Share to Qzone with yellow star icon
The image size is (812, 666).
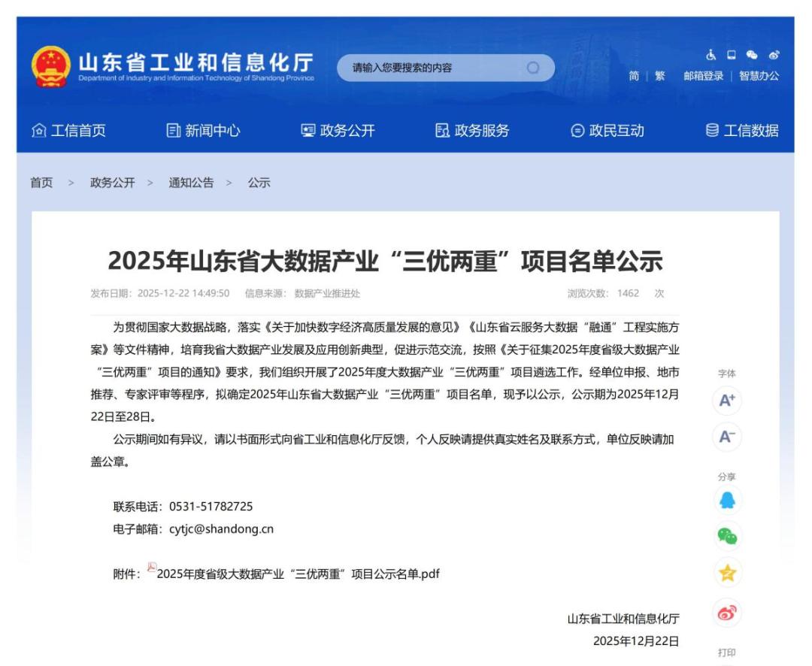pyautogui.click(x=726, y=573)
